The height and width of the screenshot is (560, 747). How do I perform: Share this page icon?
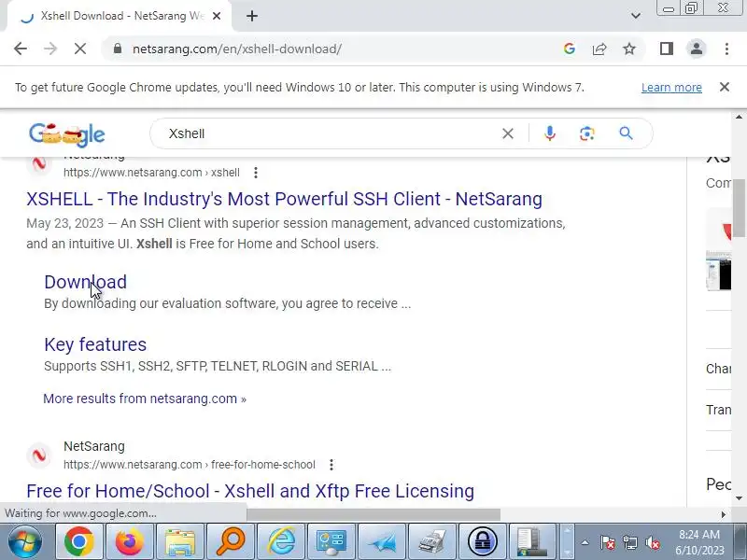(x=599, y=49)
